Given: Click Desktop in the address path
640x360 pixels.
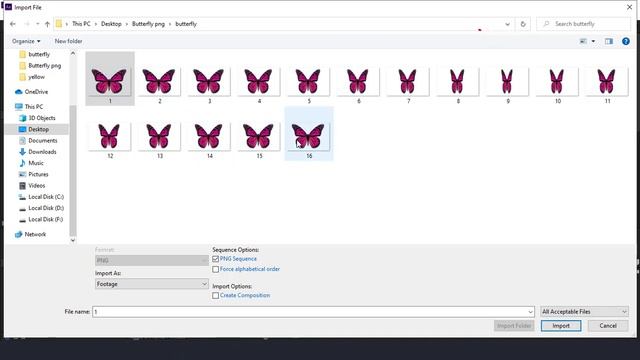Looking at the screenshot, I should (111, 24).
